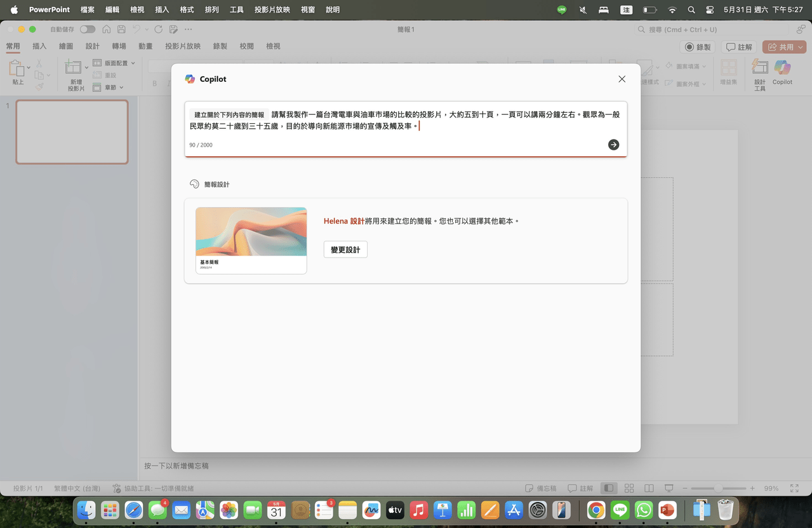Viewport: 812px width, 528px height.
Task: Click the 錄製 button
Action: coord(698,47)
